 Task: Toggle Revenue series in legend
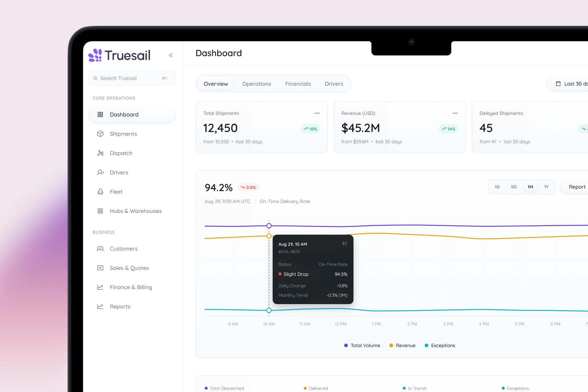pos(402,345)
